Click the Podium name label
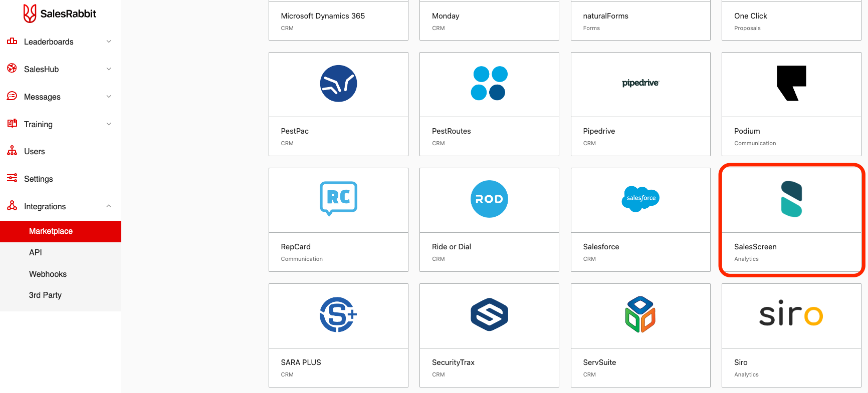Screen dimensions: 868x393 (x=747, y=131)
